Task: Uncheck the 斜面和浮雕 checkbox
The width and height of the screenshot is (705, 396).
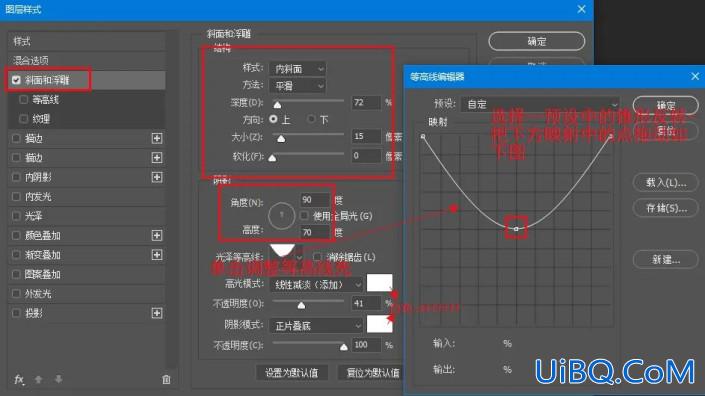Action: [16, 80]
